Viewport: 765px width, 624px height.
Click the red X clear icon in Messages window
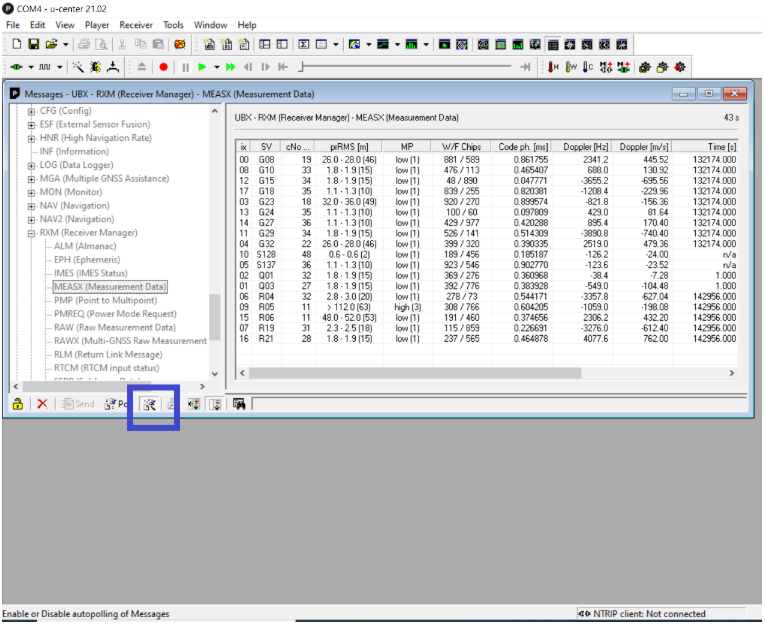point(42,403)
